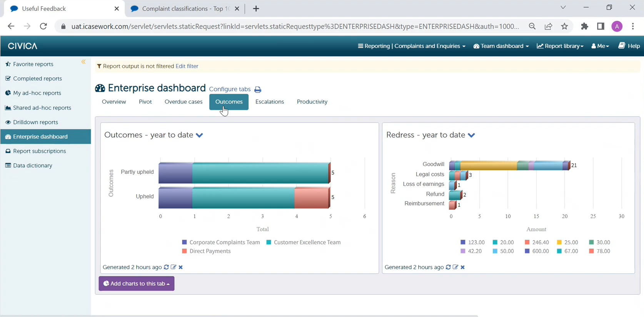Remove the Redress year to date chart
Image resolution: width=644 pixels, height=317 pixels.
pos(463,267)
